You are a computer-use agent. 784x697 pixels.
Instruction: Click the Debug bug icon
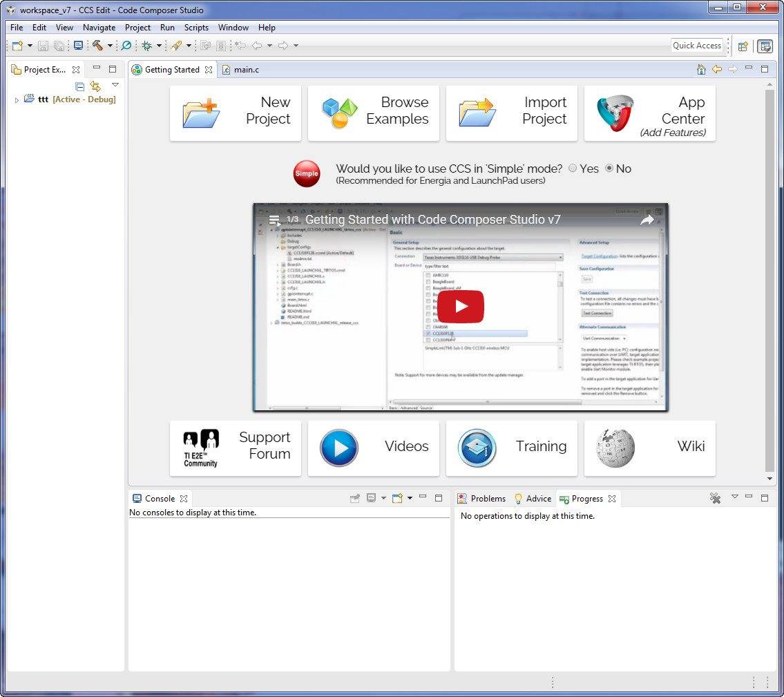point(146,46)
